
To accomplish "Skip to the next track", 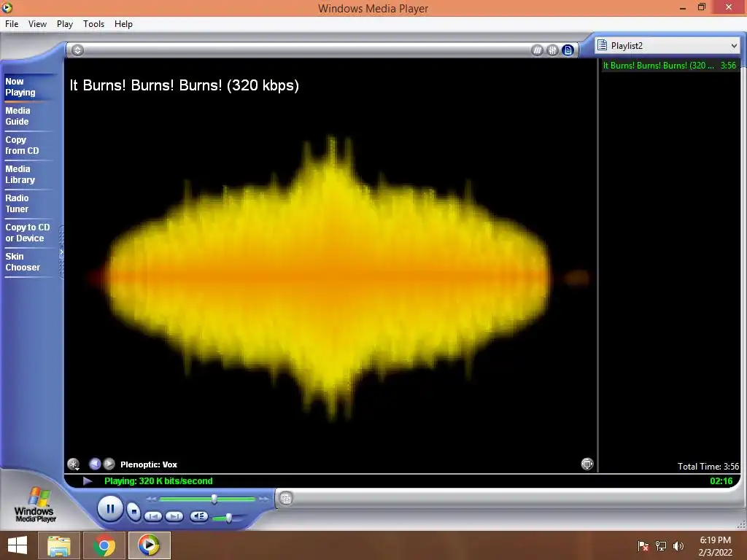I will (174, 516).
